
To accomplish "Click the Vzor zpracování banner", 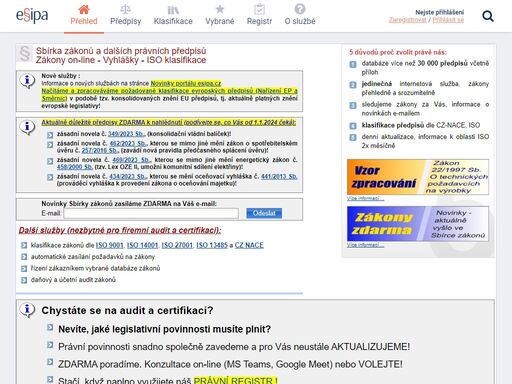I will (418, 177).
